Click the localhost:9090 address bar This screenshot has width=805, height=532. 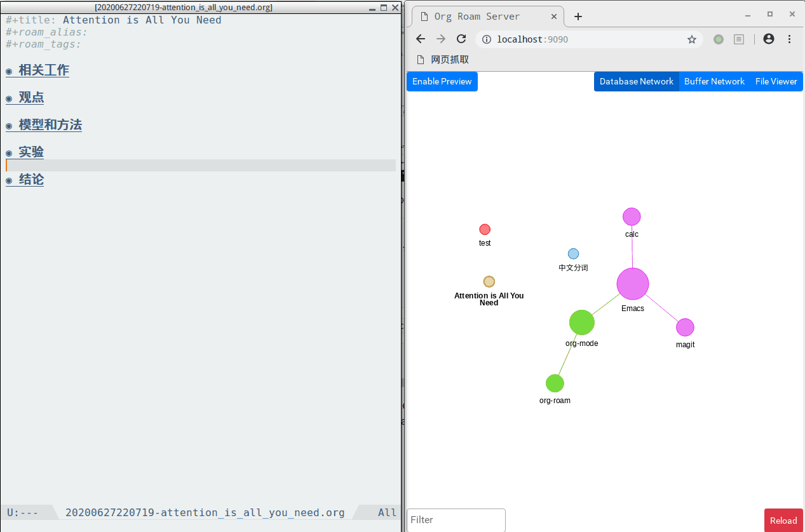click(589, 39)
